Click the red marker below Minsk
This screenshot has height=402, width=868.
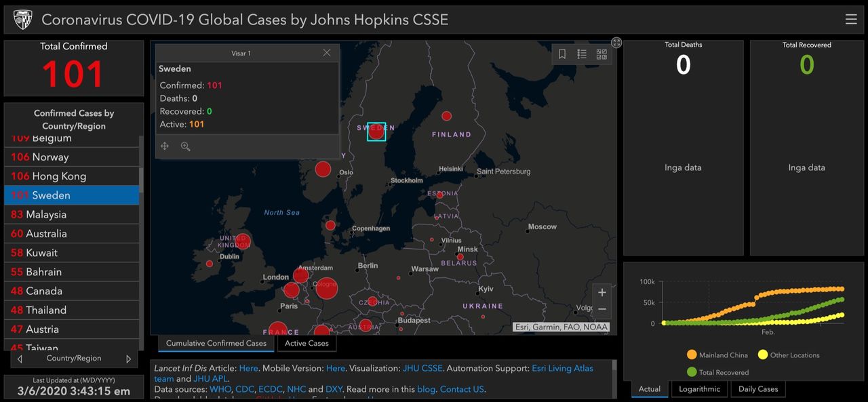coord(460,257)
